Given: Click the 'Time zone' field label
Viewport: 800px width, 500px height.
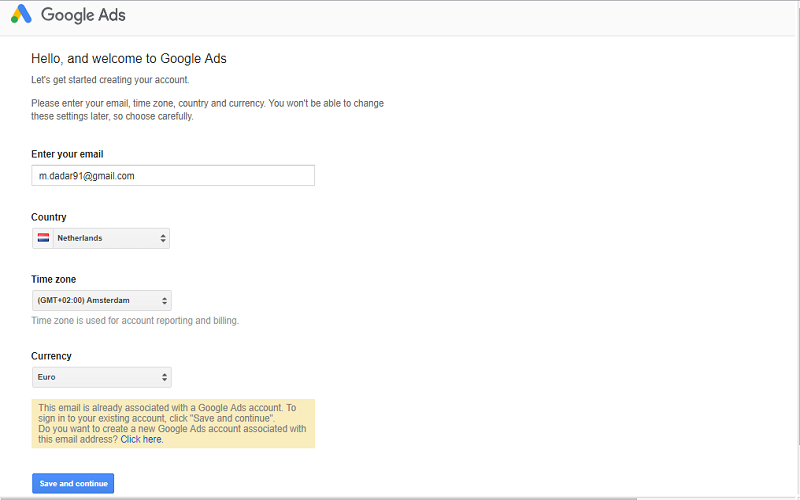Looking at the screenshot, I should pyautogui.click(x=54, y=279).
